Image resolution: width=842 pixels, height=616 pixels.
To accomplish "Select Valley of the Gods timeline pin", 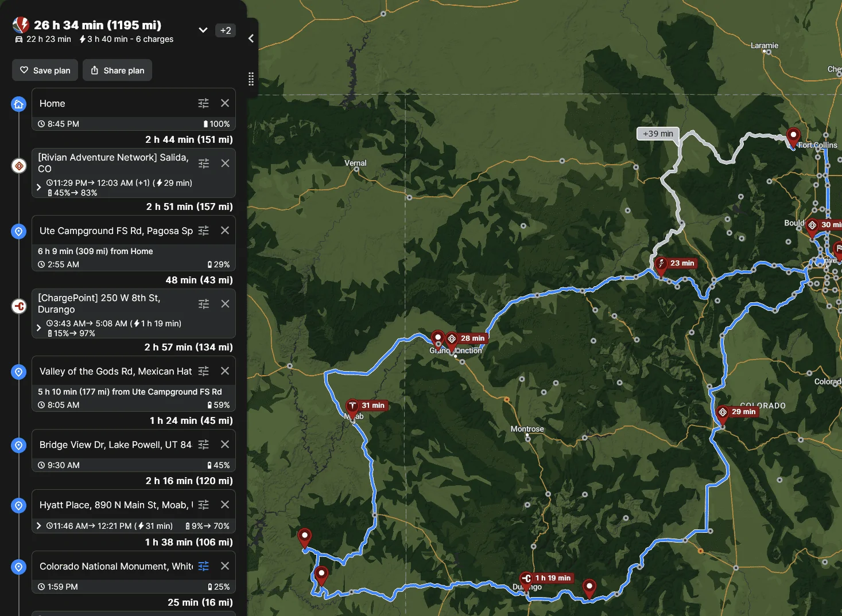I will pyautogui.click(x=19, y=372).
